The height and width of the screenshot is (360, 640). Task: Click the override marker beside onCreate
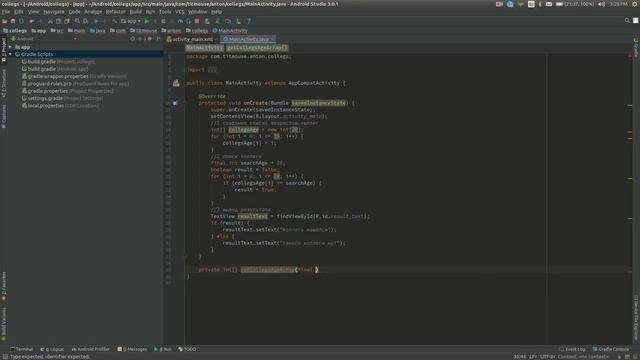[175, 103]
